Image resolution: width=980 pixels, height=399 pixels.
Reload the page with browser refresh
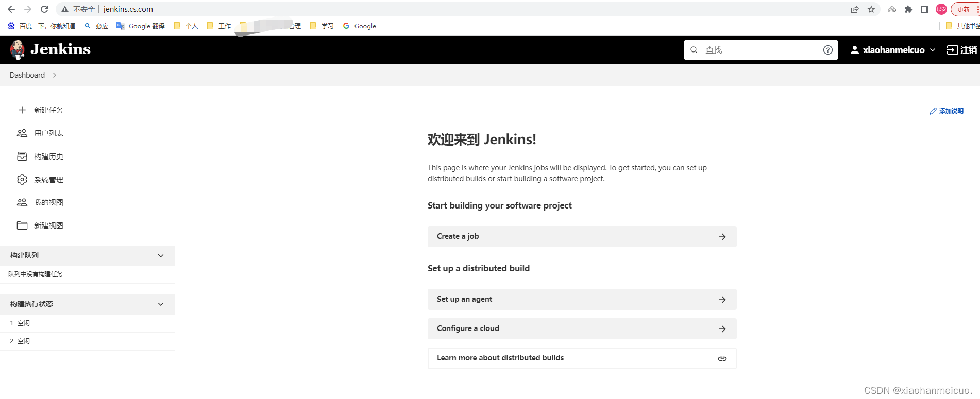(x=44, y=9)
